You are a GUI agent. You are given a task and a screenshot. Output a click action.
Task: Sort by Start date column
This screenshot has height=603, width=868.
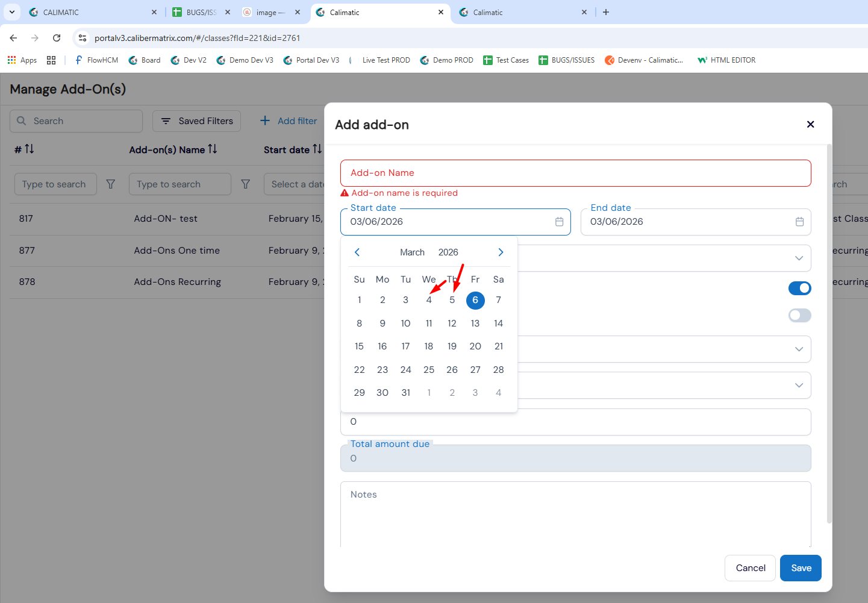pos(317,149)
